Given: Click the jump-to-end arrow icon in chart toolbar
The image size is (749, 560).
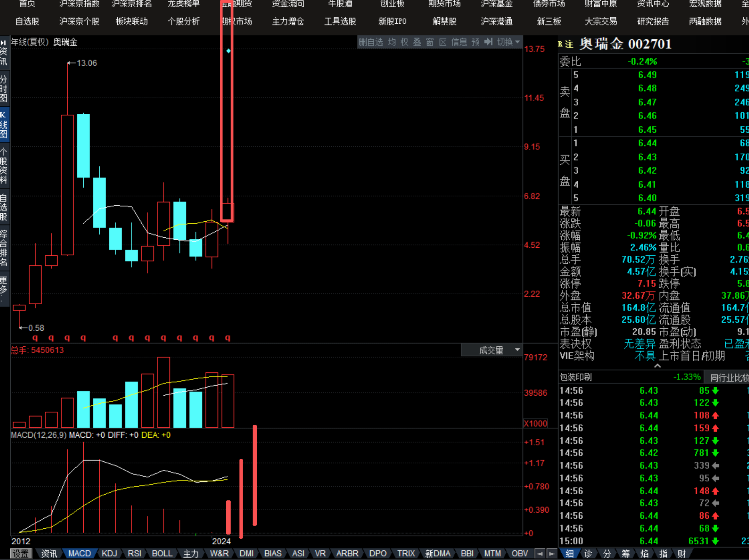Looking at the screenshot, I should coord(488,42).
